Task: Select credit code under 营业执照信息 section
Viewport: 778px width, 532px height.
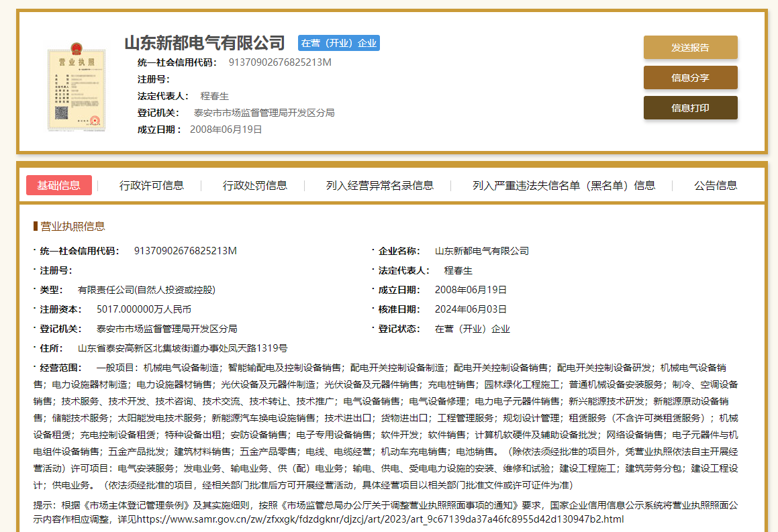Action: point(185,251)
